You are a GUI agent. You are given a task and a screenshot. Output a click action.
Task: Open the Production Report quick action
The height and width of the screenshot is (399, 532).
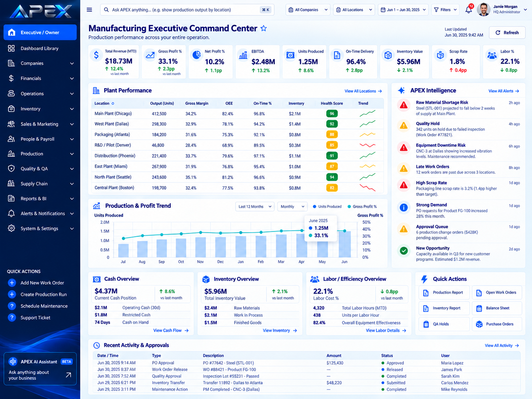tap(444, 292)
